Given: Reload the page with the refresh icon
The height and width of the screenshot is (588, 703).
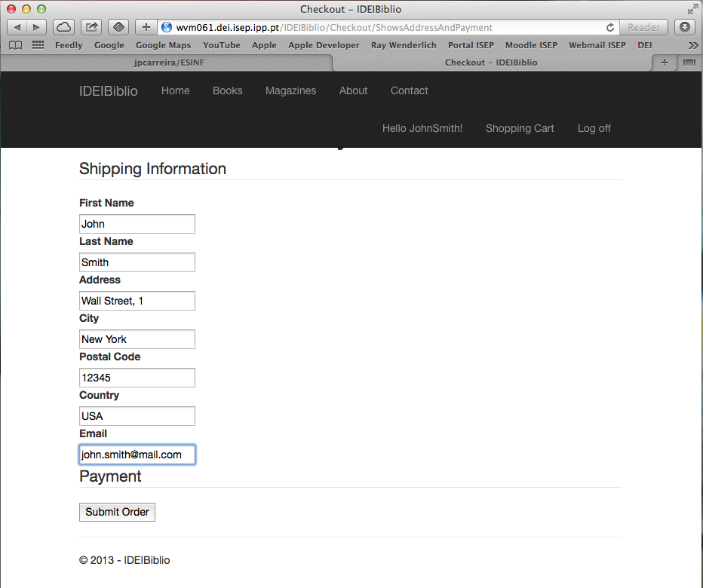Looking at the screenshot, I should point(609,27).
